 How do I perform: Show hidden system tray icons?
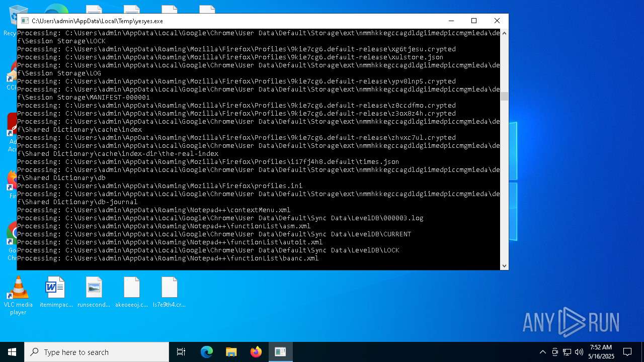pos(542,352)
